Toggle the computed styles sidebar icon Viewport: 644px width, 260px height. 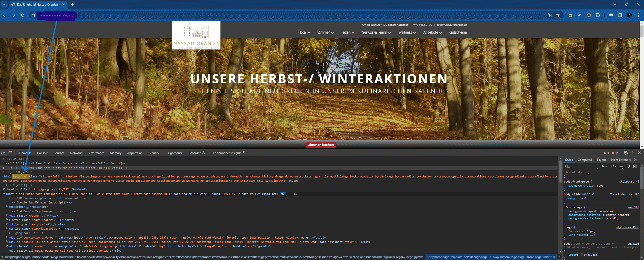tap(635, 166)
